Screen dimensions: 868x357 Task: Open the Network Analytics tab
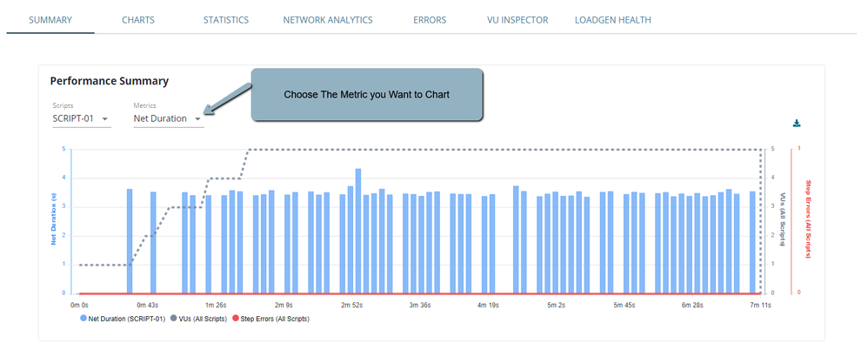(328, 20)
